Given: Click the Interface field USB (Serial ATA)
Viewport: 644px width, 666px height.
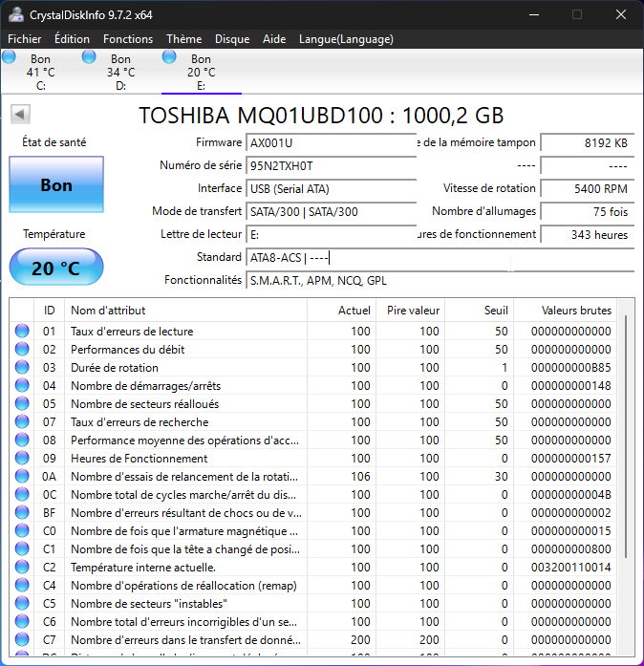Looking at the screenshot, I should pos(331,188).
